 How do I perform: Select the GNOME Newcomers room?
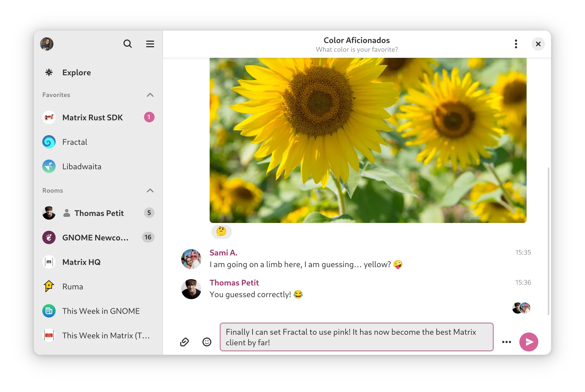(x=95, y=237)
